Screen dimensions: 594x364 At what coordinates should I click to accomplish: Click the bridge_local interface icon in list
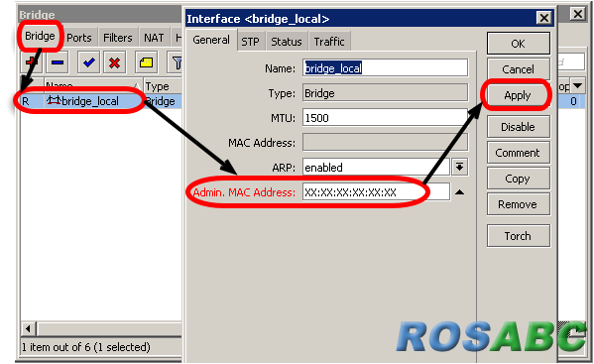[x=54, y=101]
